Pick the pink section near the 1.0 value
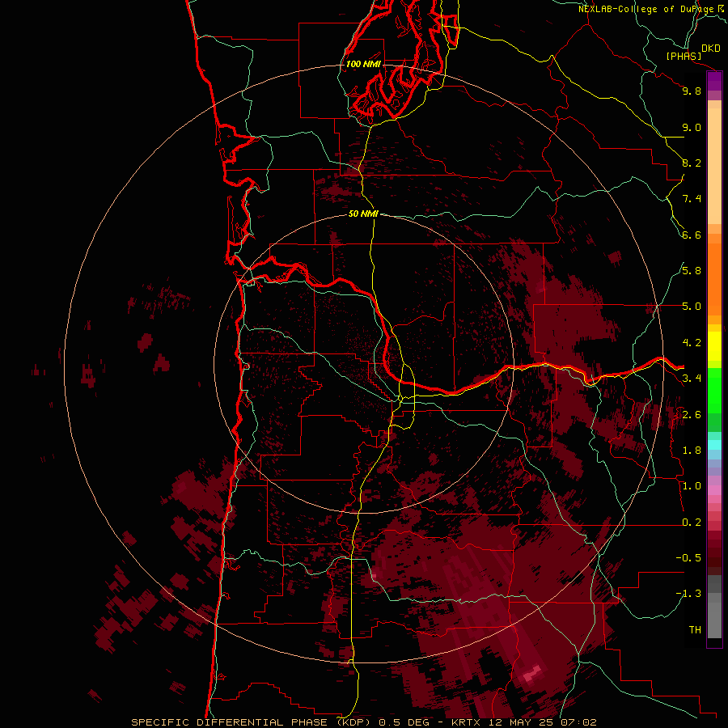The width and height of the screenshot is (728, 728). (714, 490)
